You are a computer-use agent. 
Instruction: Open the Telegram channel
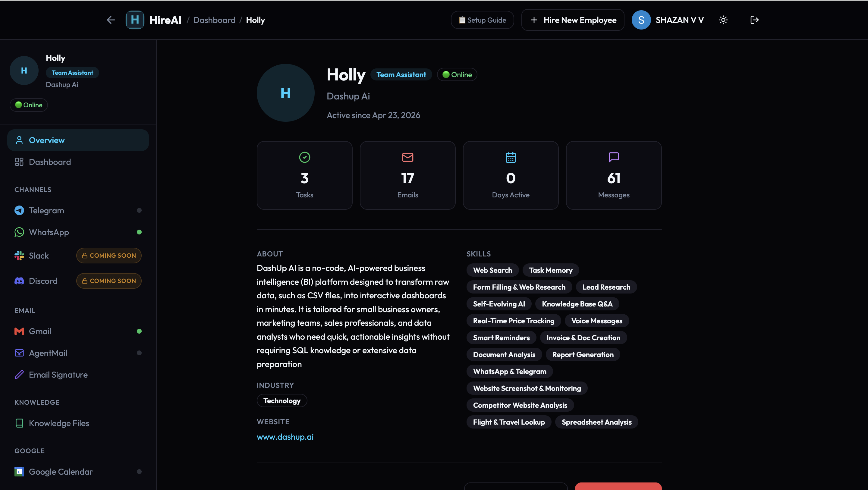46,211
